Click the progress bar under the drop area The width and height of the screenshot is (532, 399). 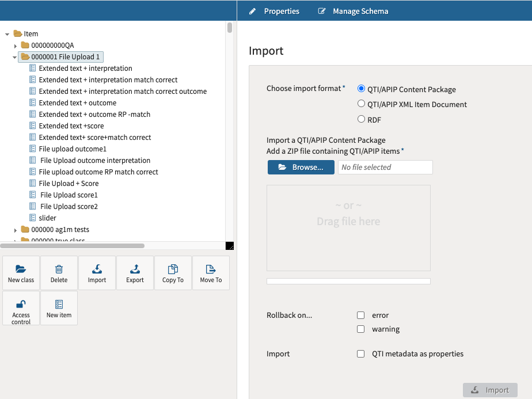348,281
